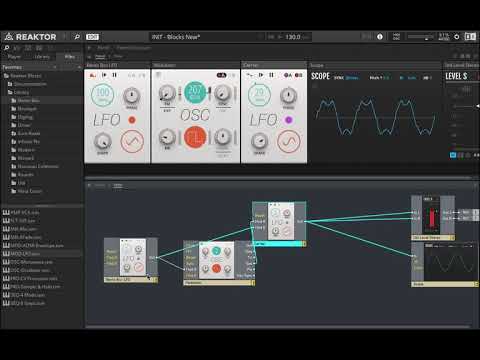Click the red LED on the first LFO
The width and height of the screenshot is (480, 360).
[132, 120]
